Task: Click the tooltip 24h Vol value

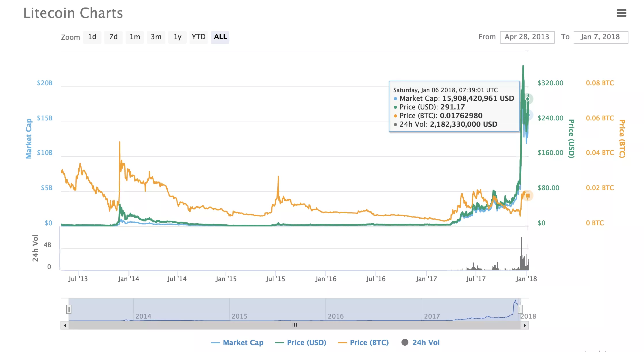Action: point(464,124)
